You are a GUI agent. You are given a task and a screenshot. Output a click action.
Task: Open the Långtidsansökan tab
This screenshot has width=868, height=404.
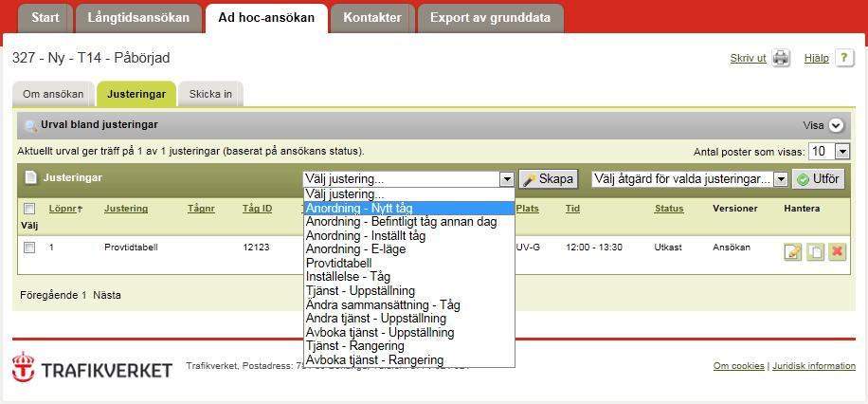coord(138,18)
